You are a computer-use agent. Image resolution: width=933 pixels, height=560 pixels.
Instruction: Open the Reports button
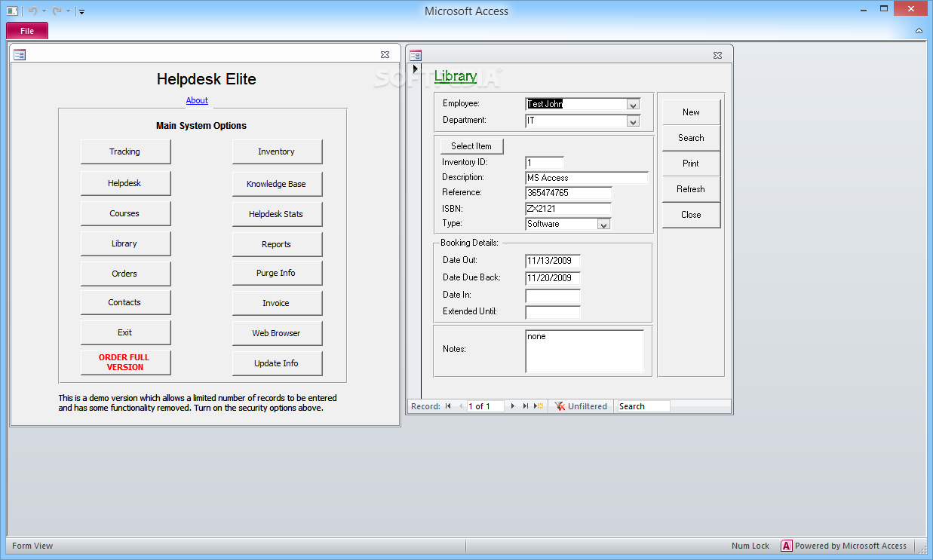pyautogui.click(x=277, y=244)
